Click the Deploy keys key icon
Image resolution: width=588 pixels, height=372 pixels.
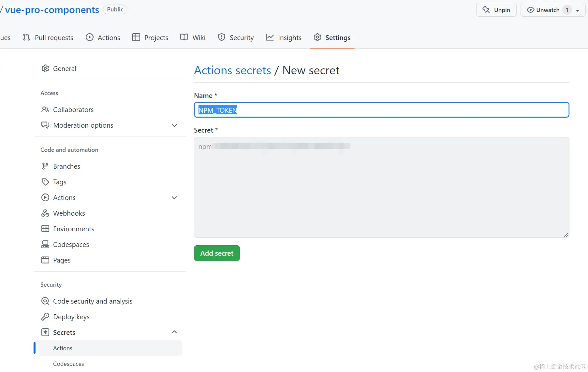[x=45, y=317]
